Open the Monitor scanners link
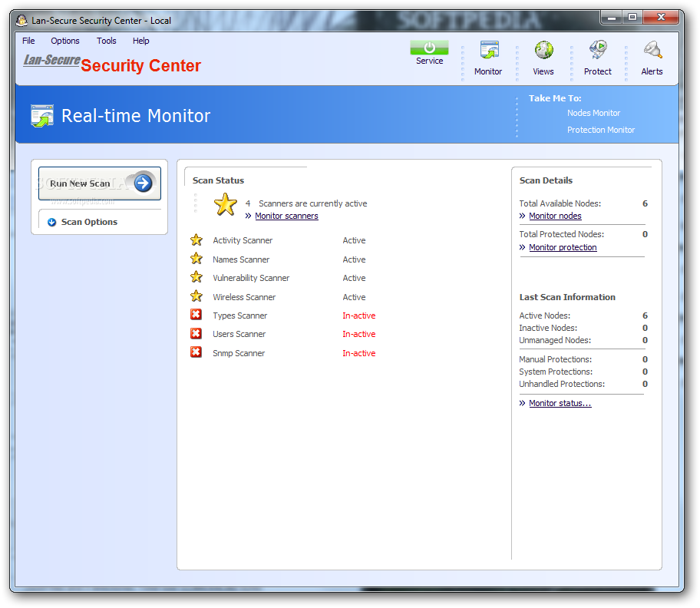 (x=286, y=216)
